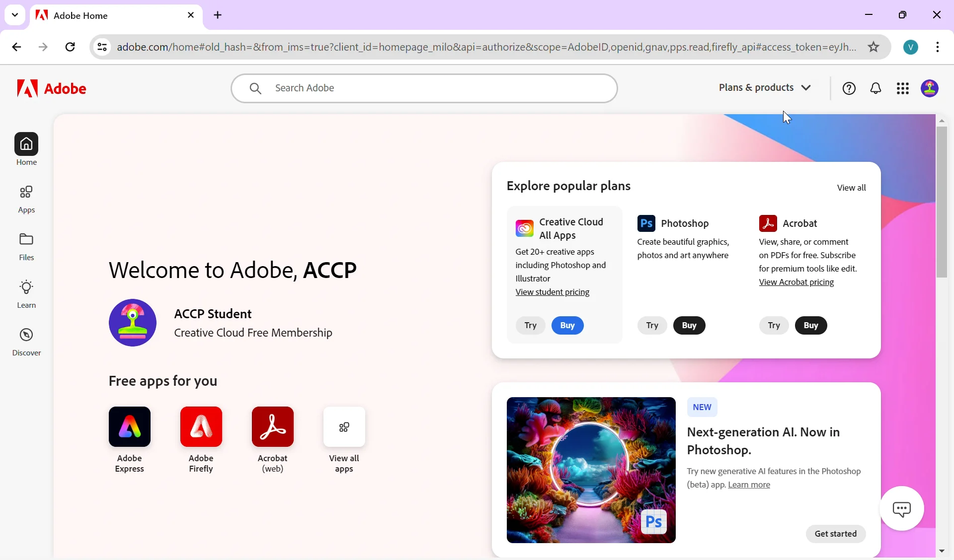Open the Learn sidebar section

[26, 294]
